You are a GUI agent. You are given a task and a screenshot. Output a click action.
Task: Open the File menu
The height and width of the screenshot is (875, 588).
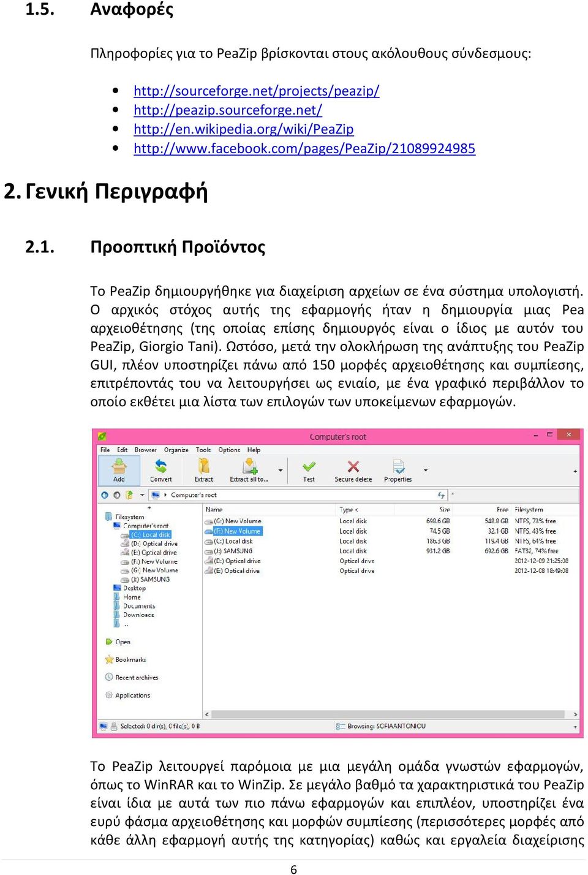tap(105, 450)
